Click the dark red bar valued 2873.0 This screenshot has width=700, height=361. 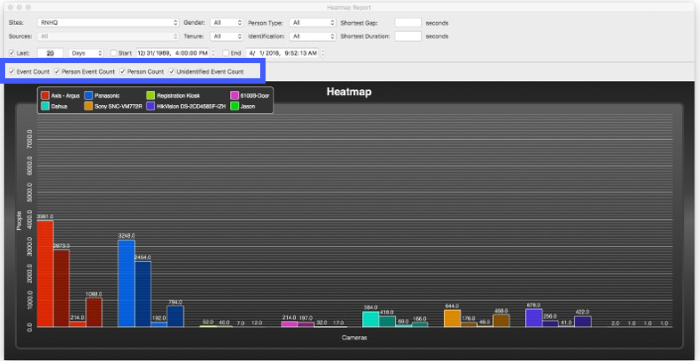62,288
